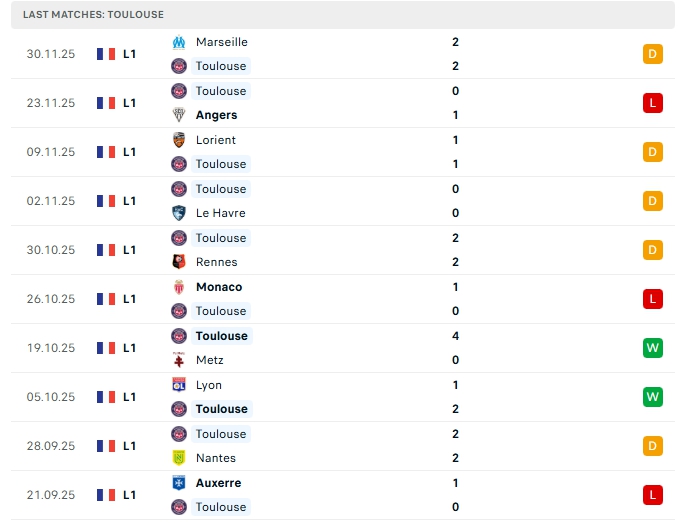Click the Le Havre club crest
The width and height of the screenshot is (685, 523).
(x=179, y=213)
